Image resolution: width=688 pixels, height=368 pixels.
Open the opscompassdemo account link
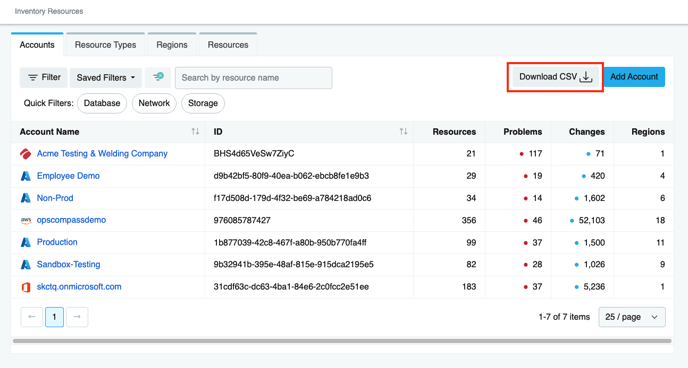(x=71, y=220)
